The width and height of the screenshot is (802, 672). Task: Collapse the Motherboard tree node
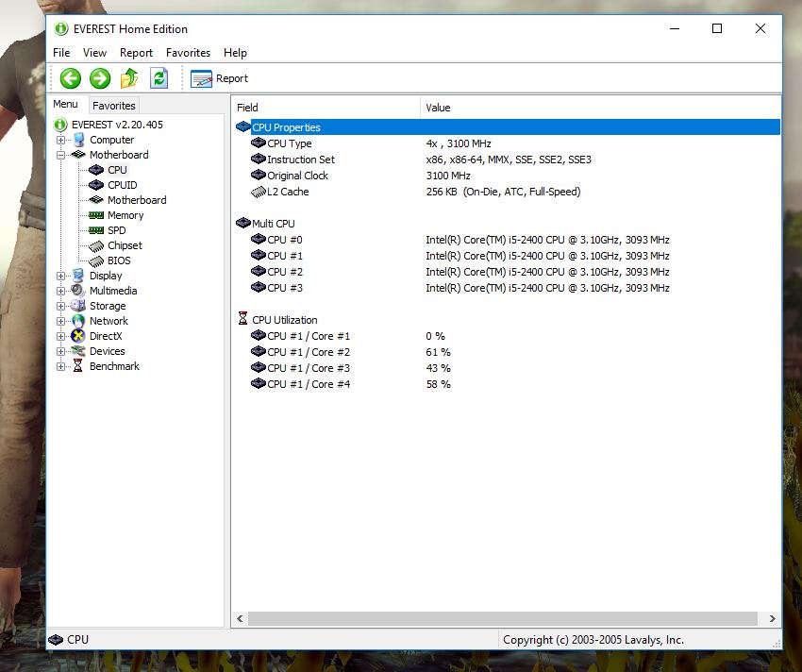(61, 155)
